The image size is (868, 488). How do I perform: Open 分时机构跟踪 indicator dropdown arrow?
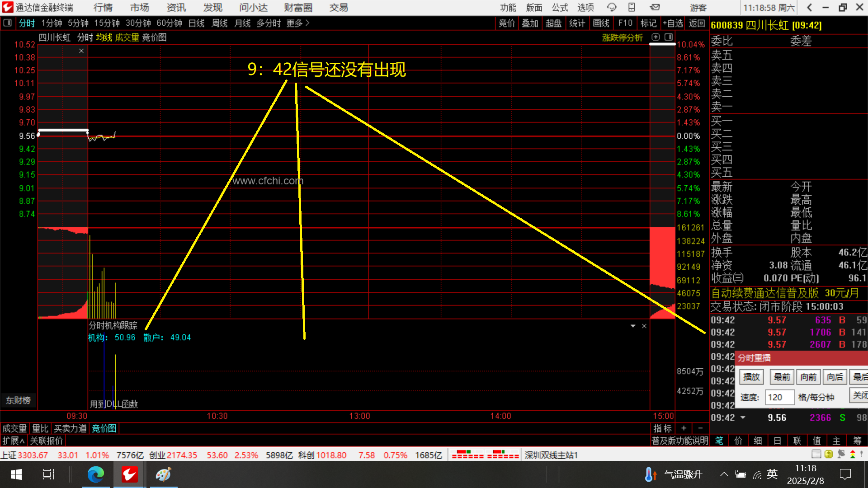click(x=633, y=326)
